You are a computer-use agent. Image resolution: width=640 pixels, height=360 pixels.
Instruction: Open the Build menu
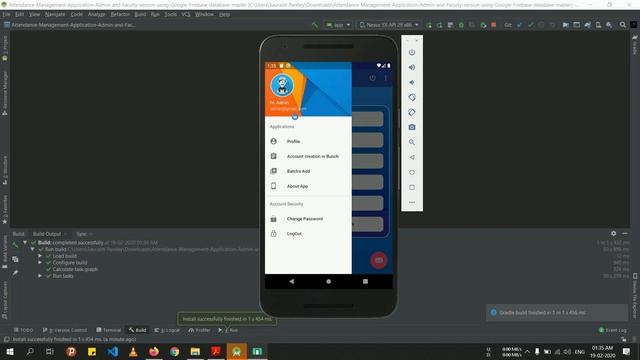pyautogui.click(x=140, y=14)
